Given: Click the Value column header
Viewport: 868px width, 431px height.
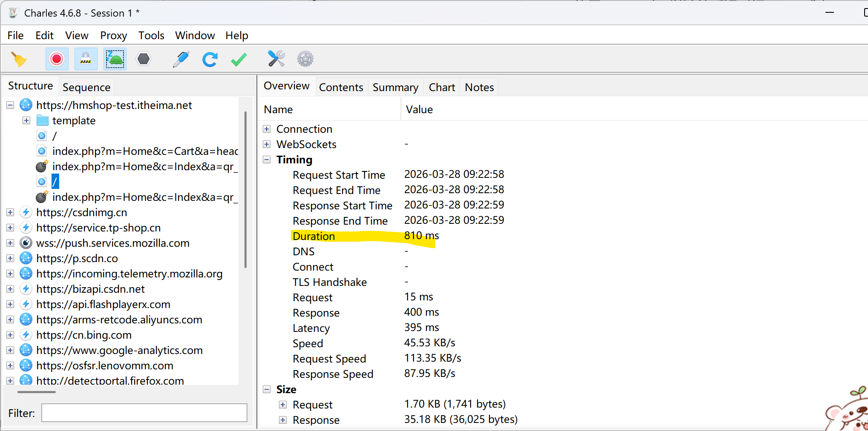Looking at the screenshot, I should pyautogui.click(x=635, y=109).
